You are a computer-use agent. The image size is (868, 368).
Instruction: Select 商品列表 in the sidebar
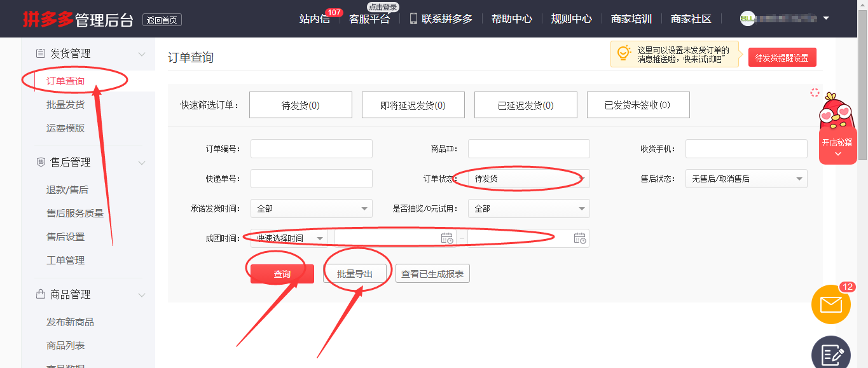[x=65, y=346]
